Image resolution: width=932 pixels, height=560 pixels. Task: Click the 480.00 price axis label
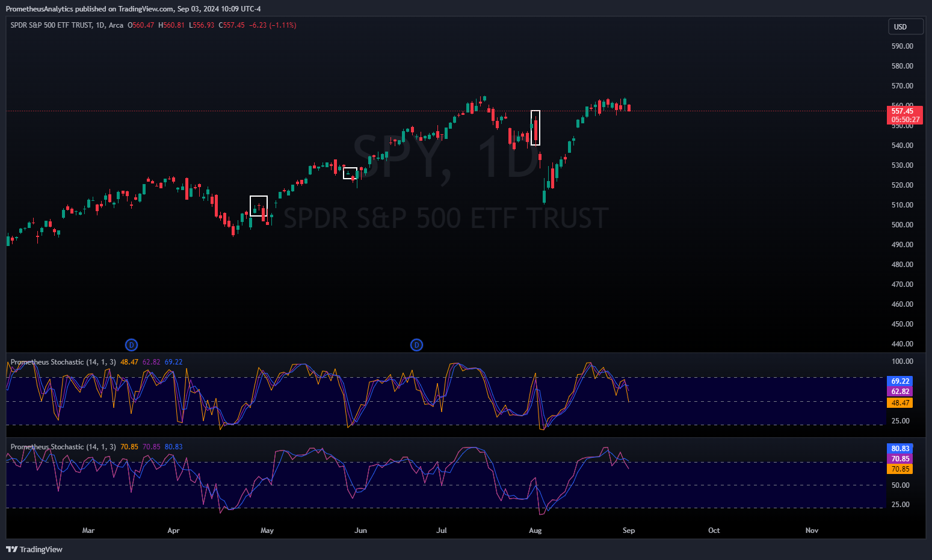tap(902, 265)
